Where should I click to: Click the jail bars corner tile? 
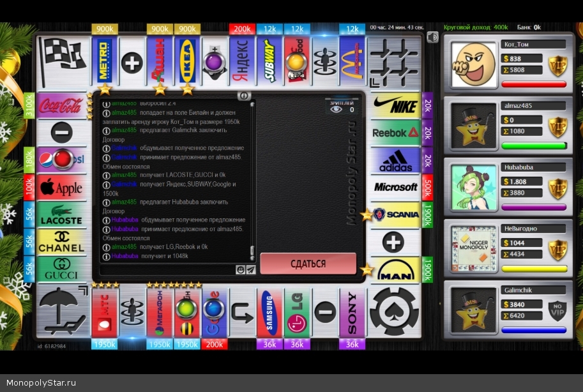tap(395, 62)
